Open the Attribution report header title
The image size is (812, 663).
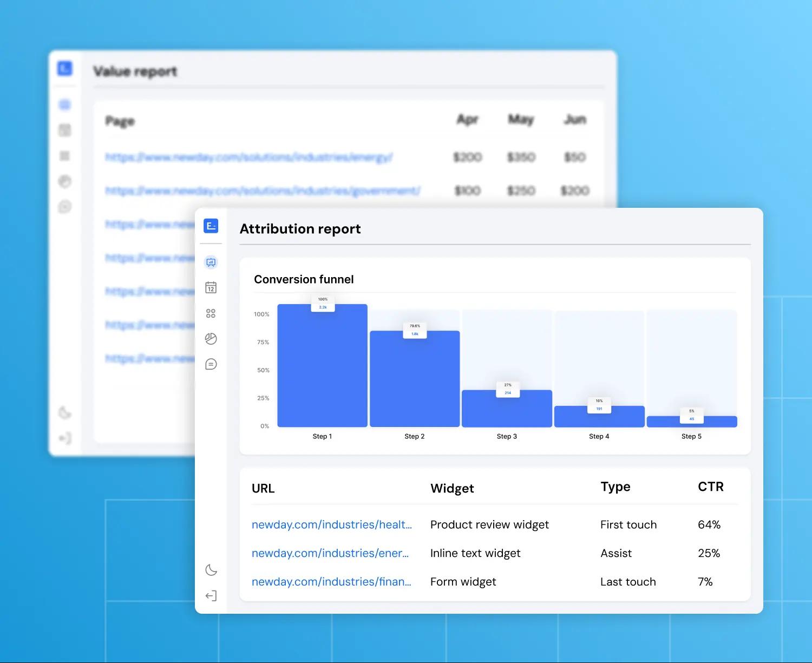point(300,228)
